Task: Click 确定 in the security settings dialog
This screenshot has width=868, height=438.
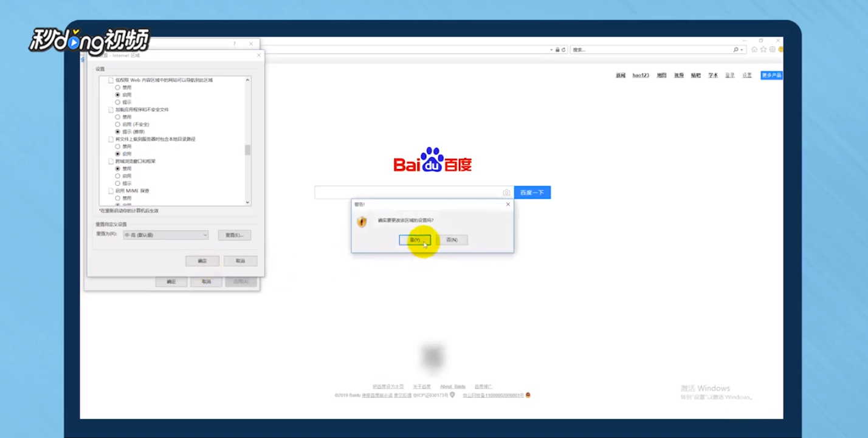Action: 202,261
